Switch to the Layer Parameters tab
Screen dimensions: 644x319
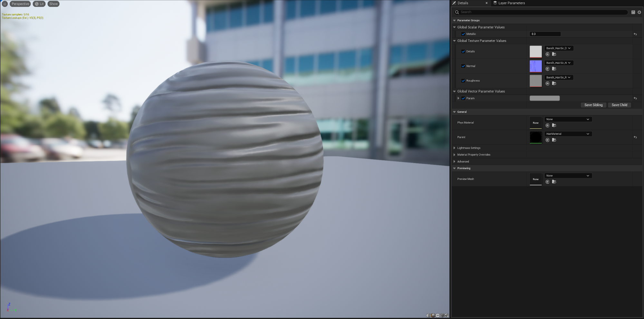(x=509, y=3)
